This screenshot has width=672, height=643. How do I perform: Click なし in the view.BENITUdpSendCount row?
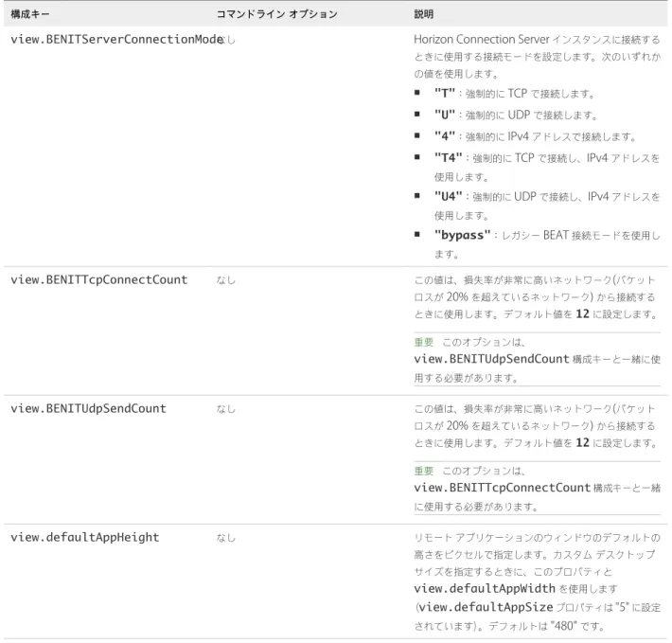point(226,408)
